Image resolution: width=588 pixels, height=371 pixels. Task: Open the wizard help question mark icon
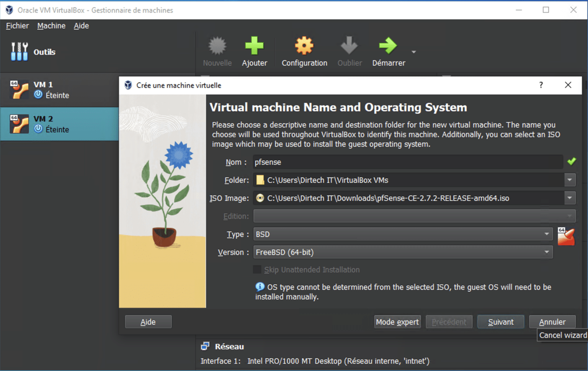point(541,85)
